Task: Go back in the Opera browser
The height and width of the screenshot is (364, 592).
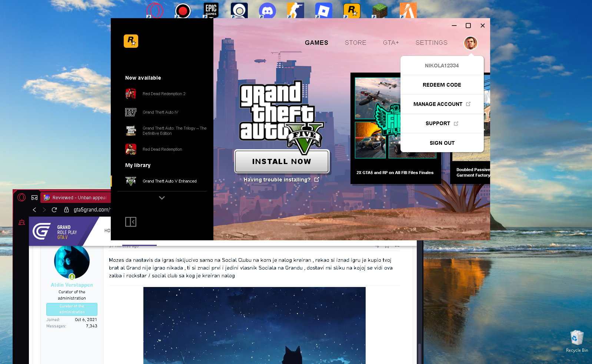Action: (34, 210)
